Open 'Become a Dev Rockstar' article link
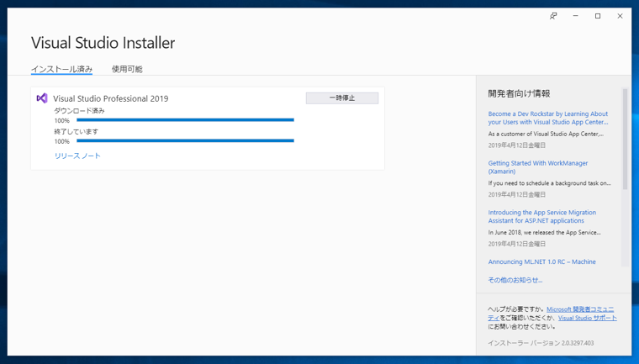 point(548,118)
